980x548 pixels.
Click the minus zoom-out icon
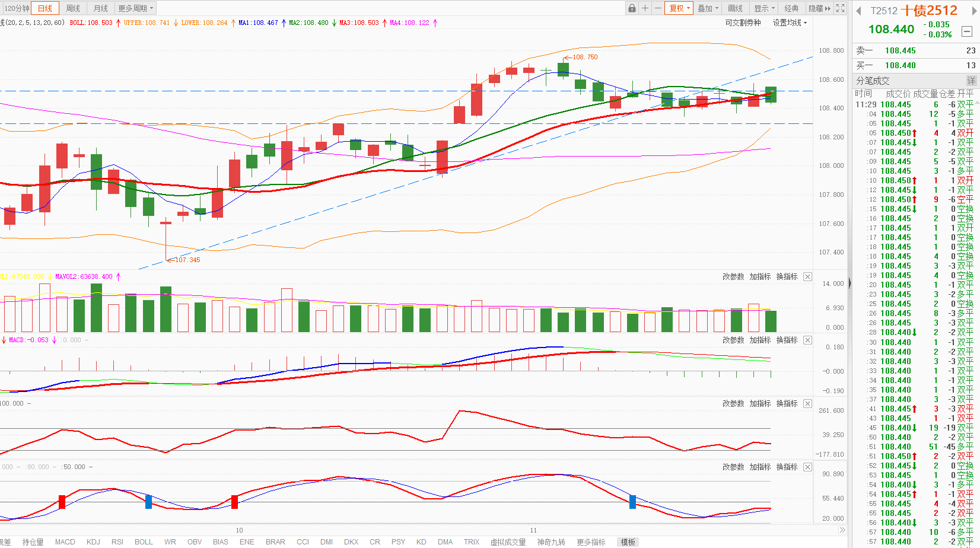[x=658, y=8]
